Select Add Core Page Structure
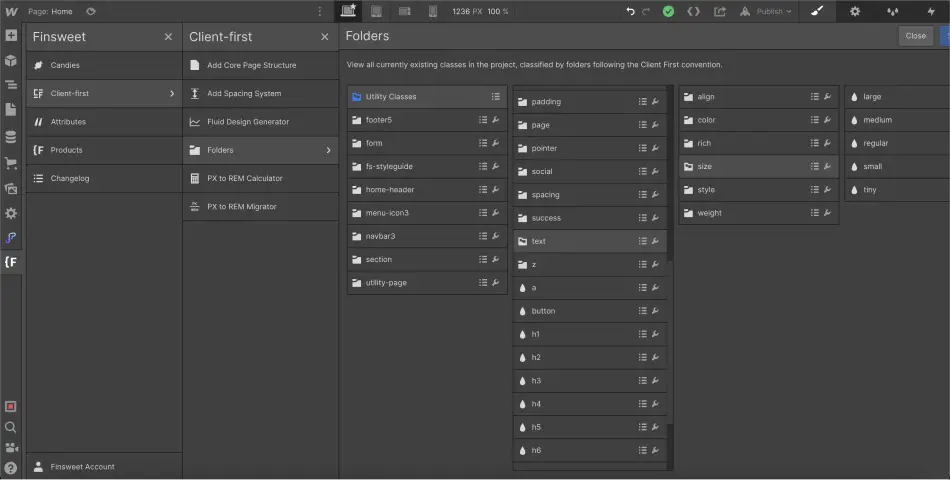The image size is (950, 480). (x=261, y=65)
